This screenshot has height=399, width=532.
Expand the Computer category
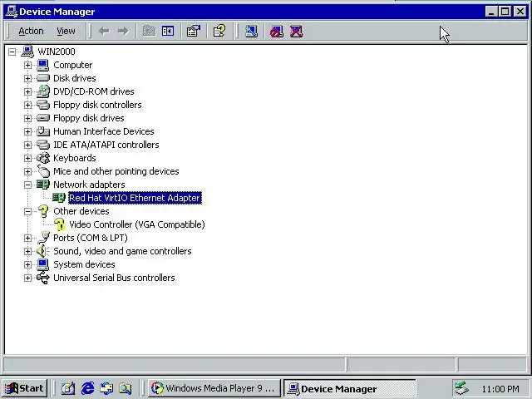[27, 65]
